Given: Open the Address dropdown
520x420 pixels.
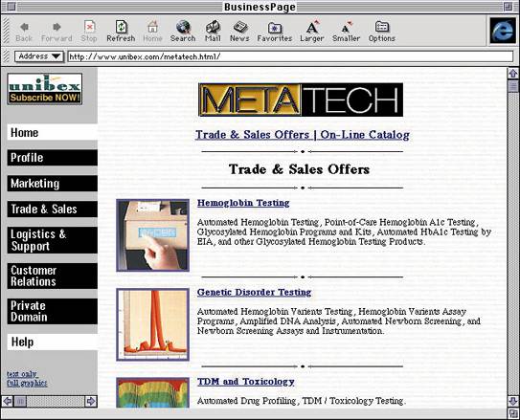Looking at the screenshot, I should tap(38, 56).
